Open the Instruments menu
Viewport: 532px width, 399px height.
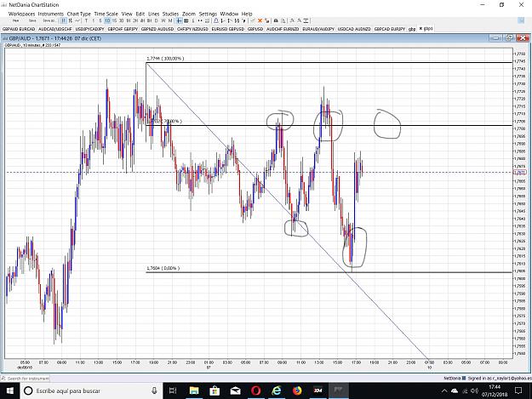(x=51, y=14)
